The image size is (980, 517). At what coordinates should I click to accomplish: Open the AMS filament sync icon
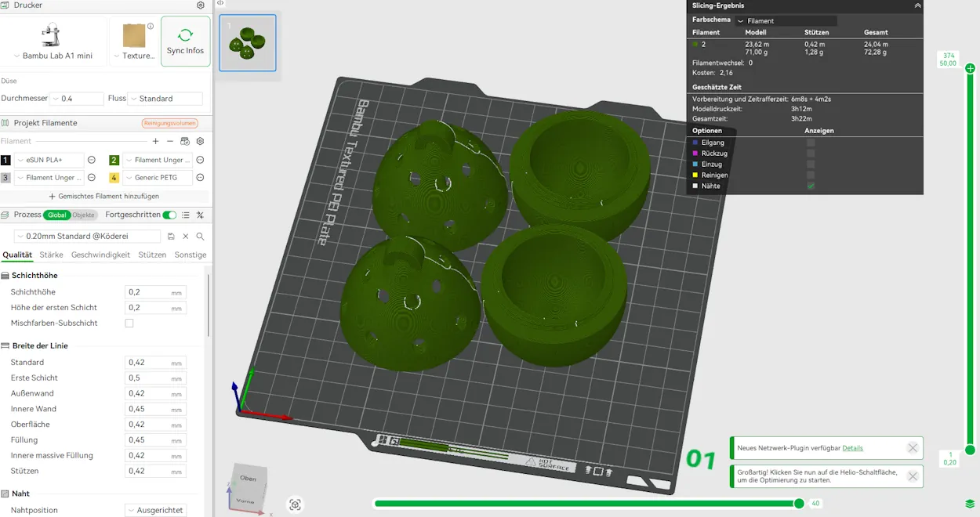[x=185, y=141]
